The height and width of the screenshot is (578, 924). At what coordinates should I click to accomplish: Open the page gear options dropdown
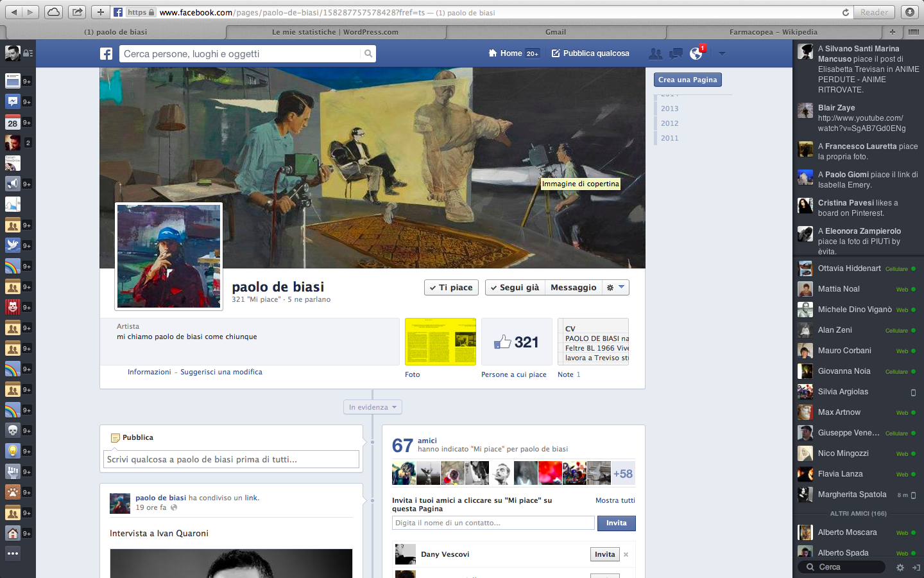615,288
